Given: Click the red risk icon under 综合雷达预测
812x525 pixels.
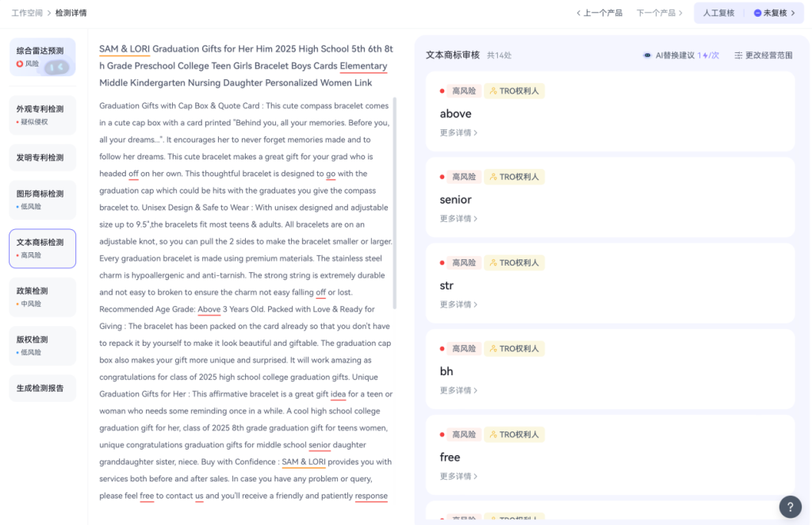Looking at the screenshot, I should (x=20, y=63).
